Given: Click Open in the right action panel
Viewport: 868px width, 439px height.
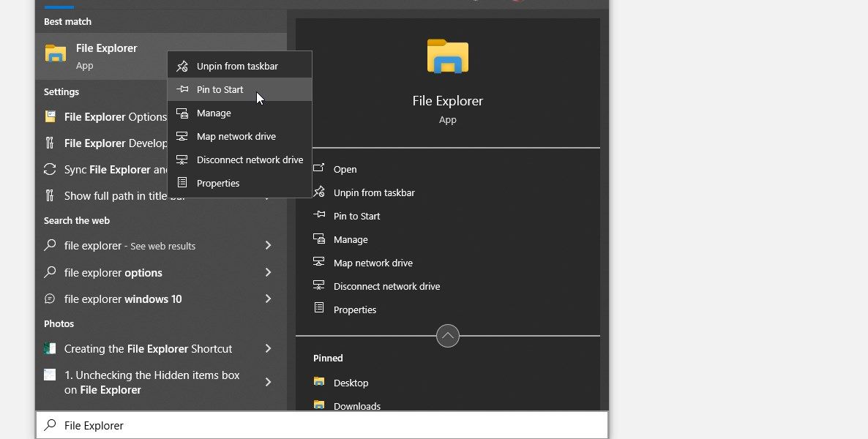Looking at the screenshot, I should click(345, 169).
